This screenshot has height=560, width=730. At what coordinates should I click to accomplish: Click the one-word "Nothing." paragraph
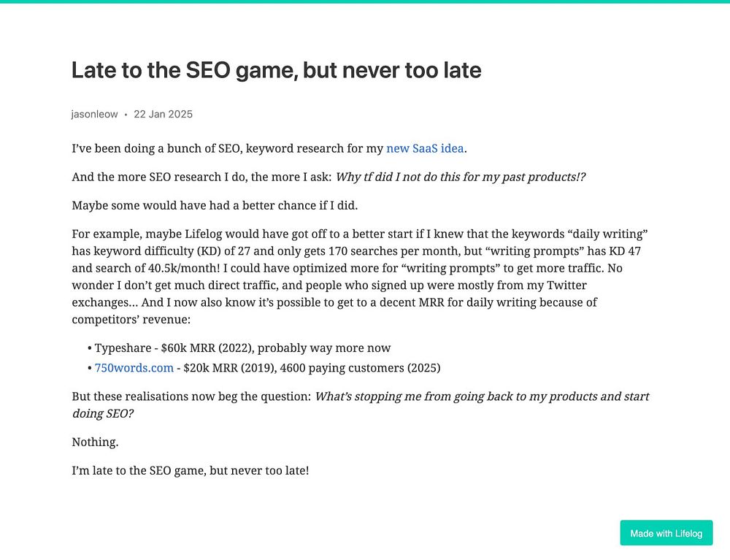pyautogui.click(x=95, y=442)
